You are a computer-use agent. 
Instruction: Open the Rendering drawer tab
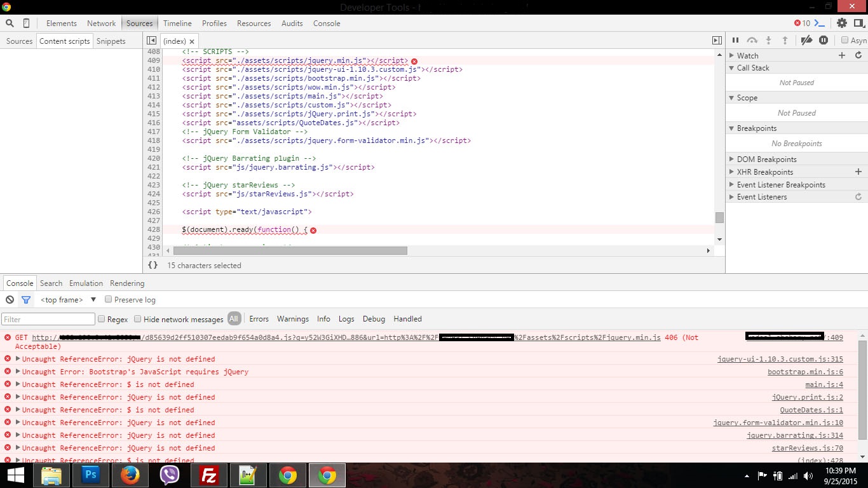[127, 283]
